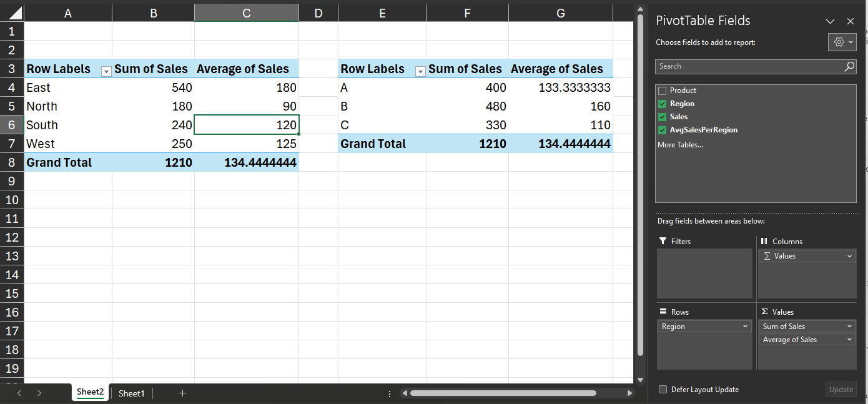Click the vertical scrollbar thumb
The image size is (868, 404).
coord(639,185)
